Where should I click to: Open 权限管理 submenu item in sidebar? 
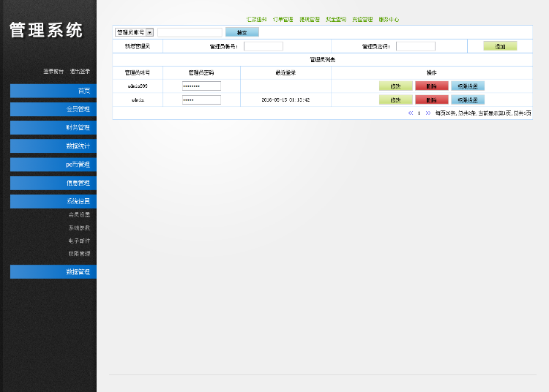click(x=79, y=254)
